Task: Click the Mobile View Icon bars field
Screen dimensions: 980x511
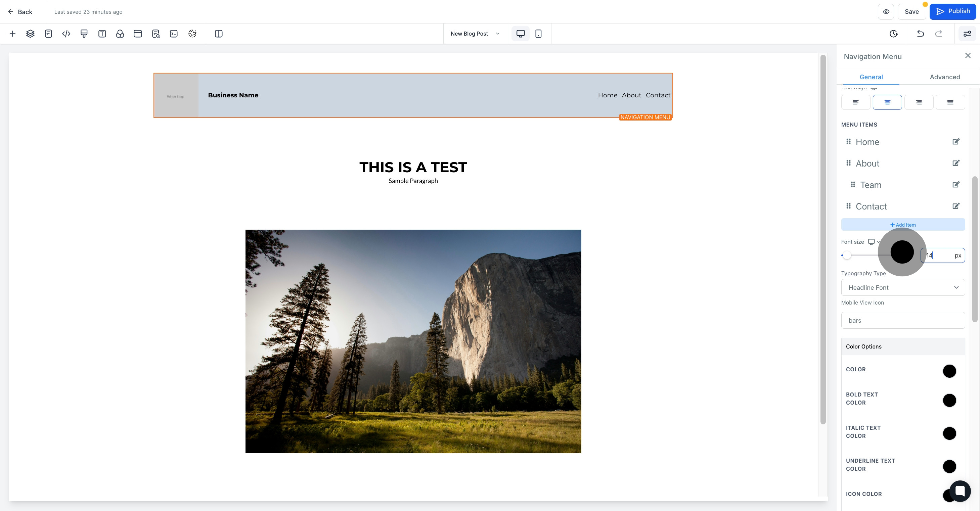Action: (x=903, y=321)
